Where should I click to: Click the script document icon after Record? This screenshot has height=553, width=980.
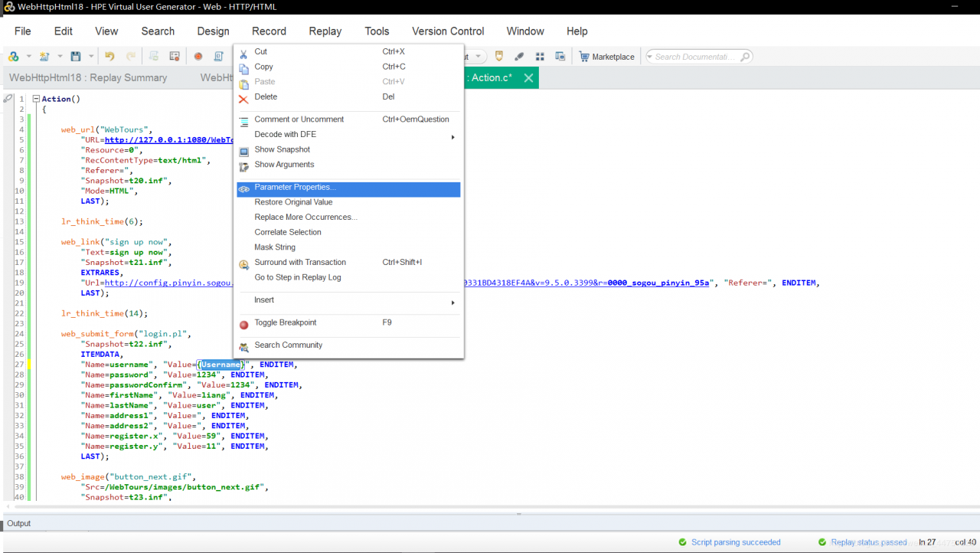click(219, 57)
